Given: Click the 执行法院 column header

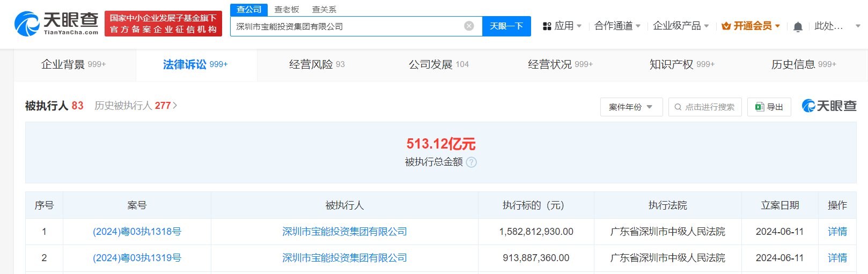Looking at the screenshot, I should [x=668, y=205].
